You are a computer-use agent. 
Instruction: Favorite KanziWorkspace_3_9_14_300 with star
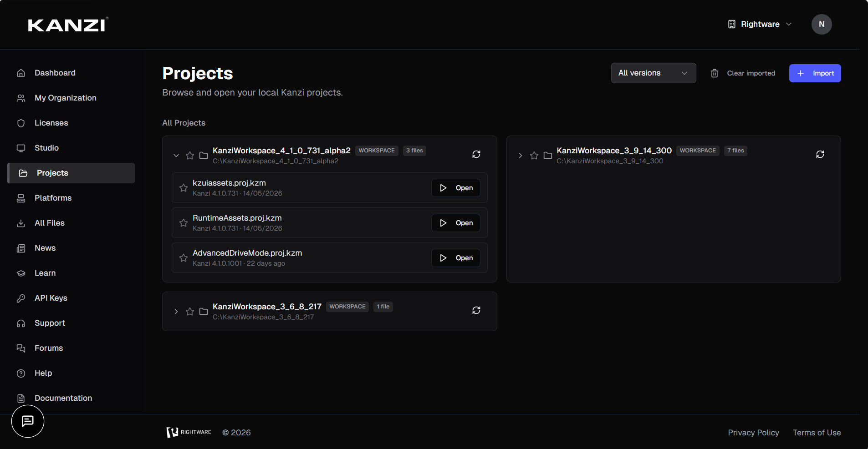point(534,156)
